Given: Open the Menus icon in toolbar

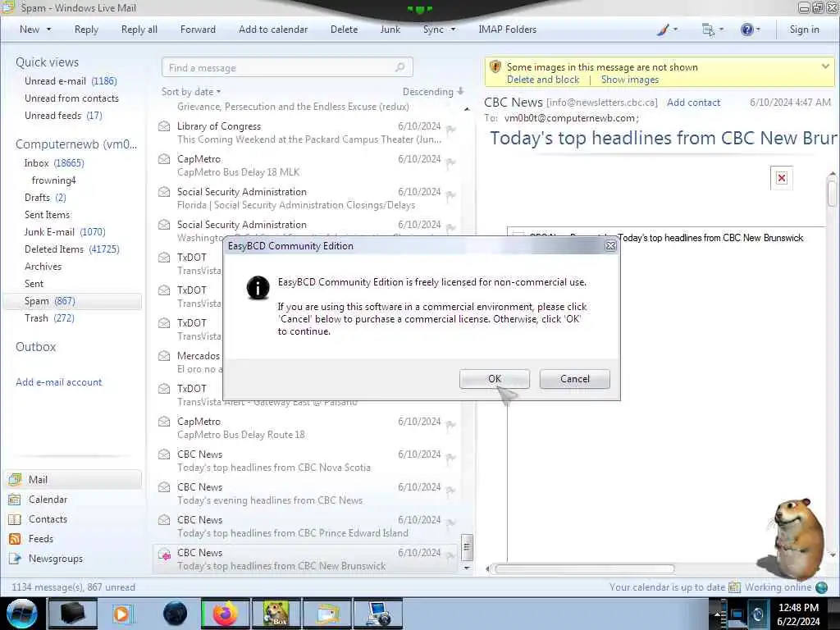Looking at the screenshot, I should click(x=713, y=30).
